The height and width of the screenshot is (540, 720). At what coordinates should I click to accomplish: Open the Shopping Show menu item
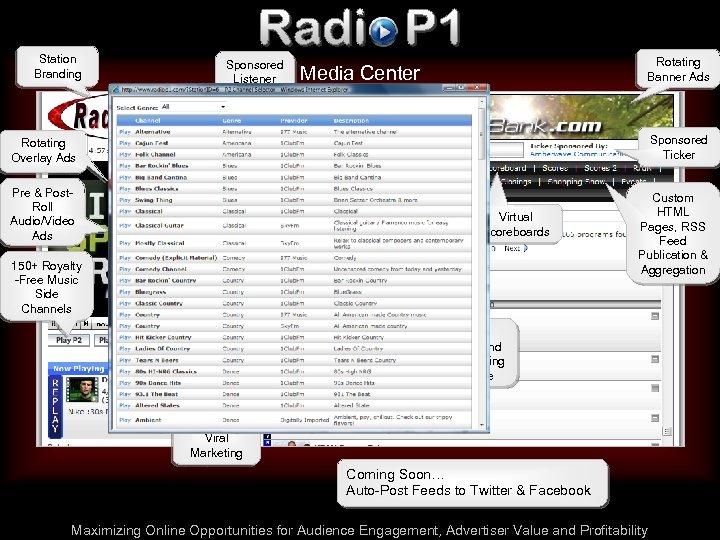[576, 182]
